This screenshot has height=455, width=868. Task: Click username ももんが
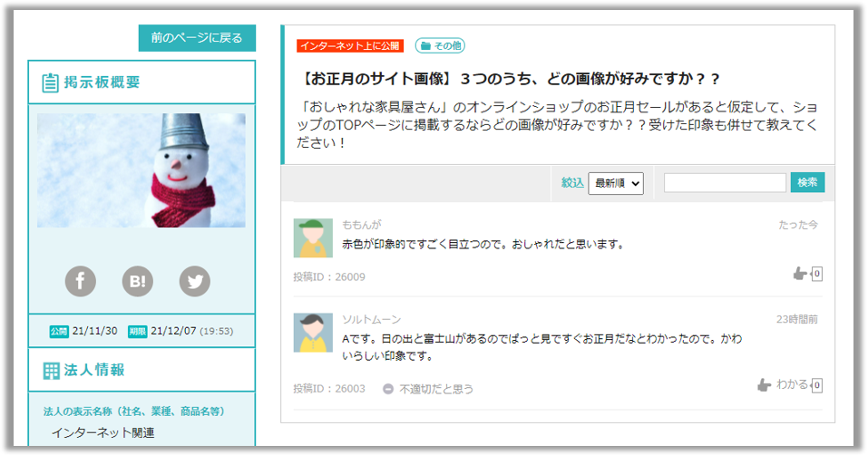coord(362,225)
